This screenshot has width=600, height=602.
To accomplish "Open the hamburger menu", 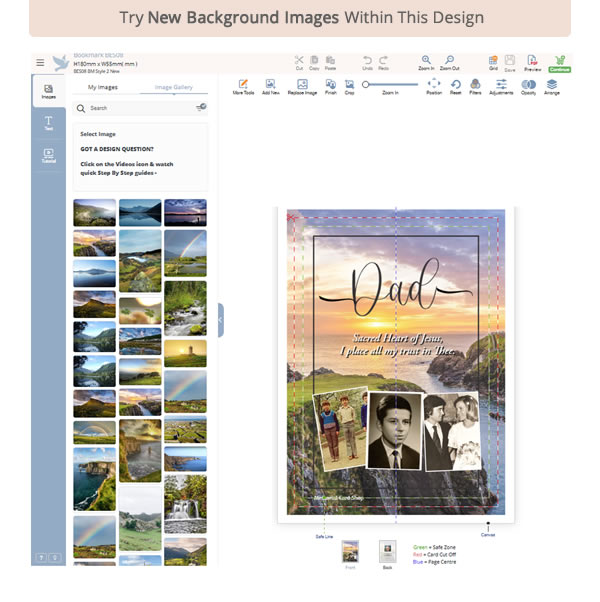I will (x=40, y=62).
